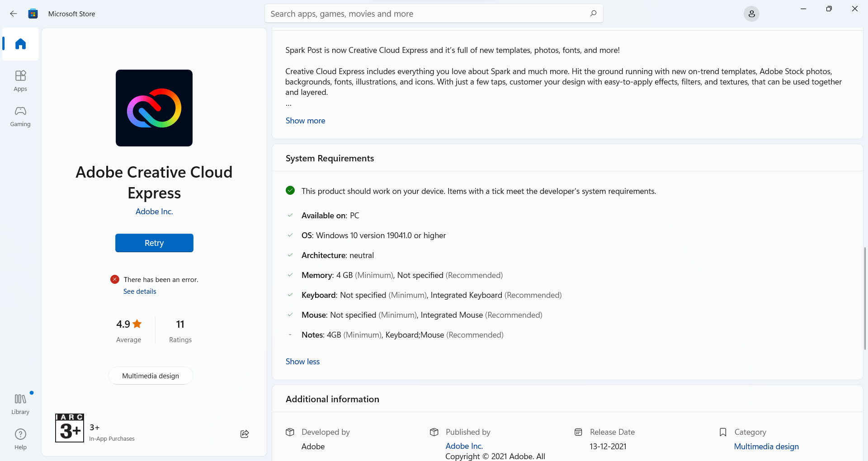The height and width of the screenshot is (461, 868).
Task: Open See details error link
Action: (x=140, y=292)
